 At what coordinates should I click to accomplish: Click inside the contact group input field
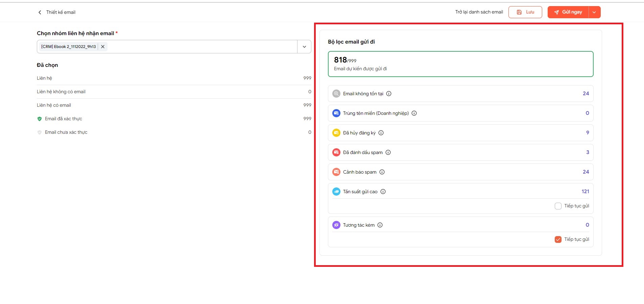(202, 47)
